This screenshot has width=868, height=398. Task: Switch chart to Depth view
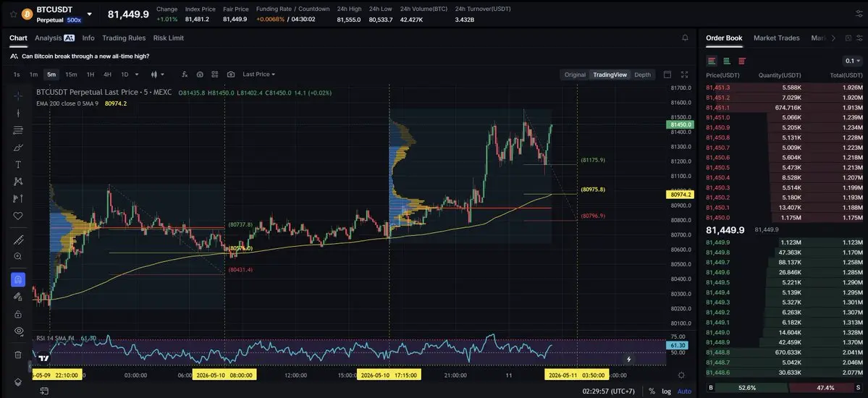click(x=643, y=75)
